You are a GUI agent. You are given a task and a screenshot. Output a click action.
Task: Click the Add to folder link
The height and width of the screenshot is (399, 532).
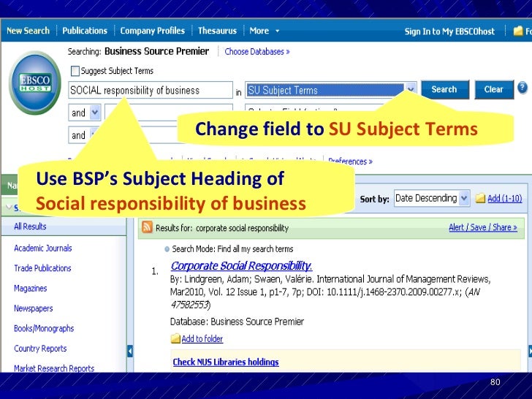[x=202, y=338]
